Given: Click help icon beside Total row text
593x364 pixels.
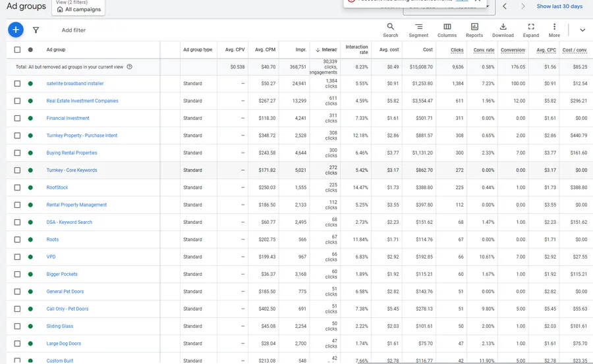Looking at the screenshot, I should tap(129, 67).
